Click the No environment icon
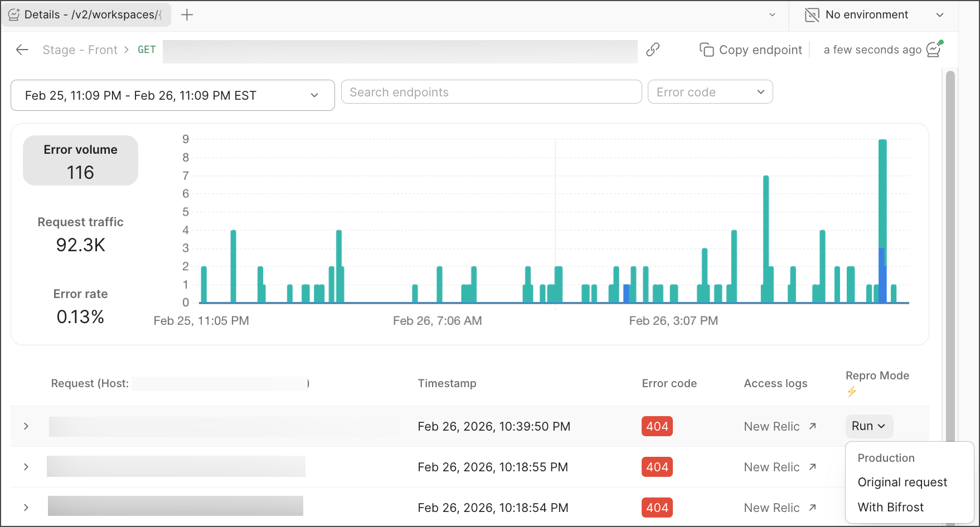The height and width of the screenshot is (527, 980). point(812,15)
